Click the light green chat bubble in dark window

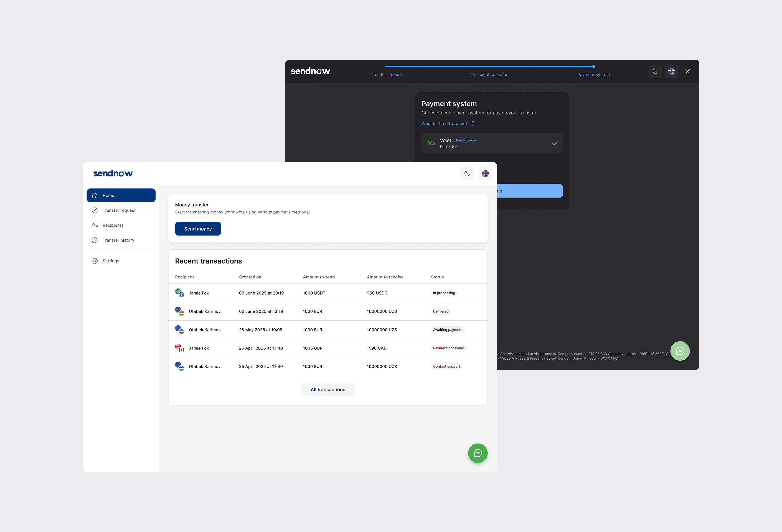click(x=680, y=351)
